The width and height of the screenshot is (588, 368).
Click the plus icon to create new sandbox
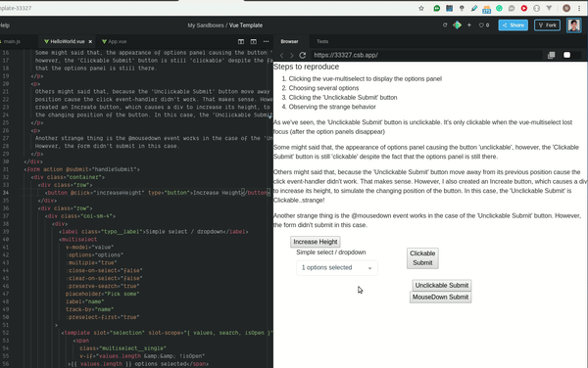[x=469, y=25]
